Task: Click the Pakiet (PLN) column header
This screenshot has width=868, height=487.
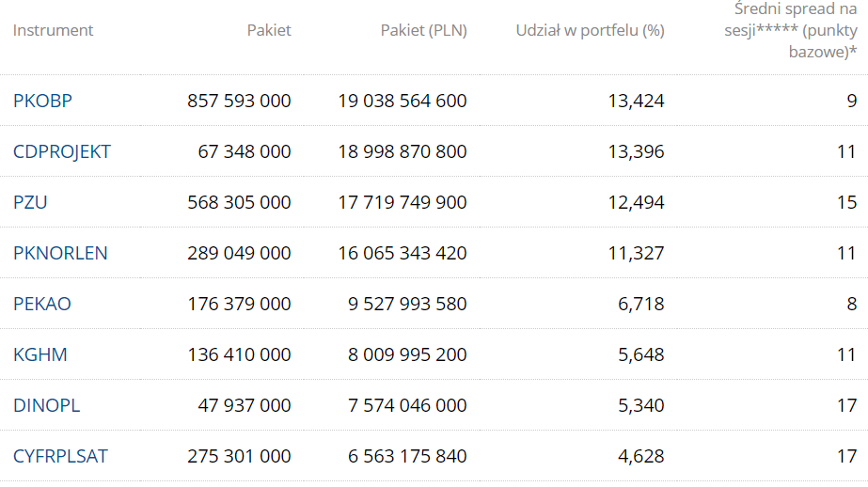Action: point(424,30)
